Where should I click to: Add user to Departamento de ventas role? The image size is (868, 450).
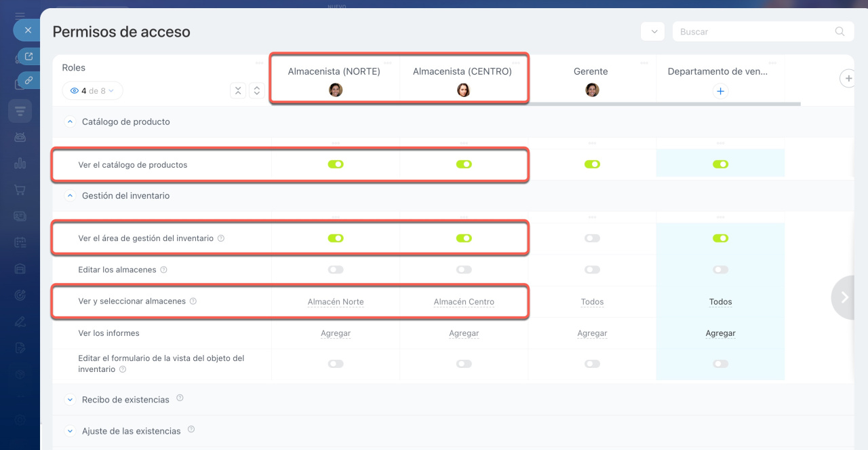(x=720, y=91)
